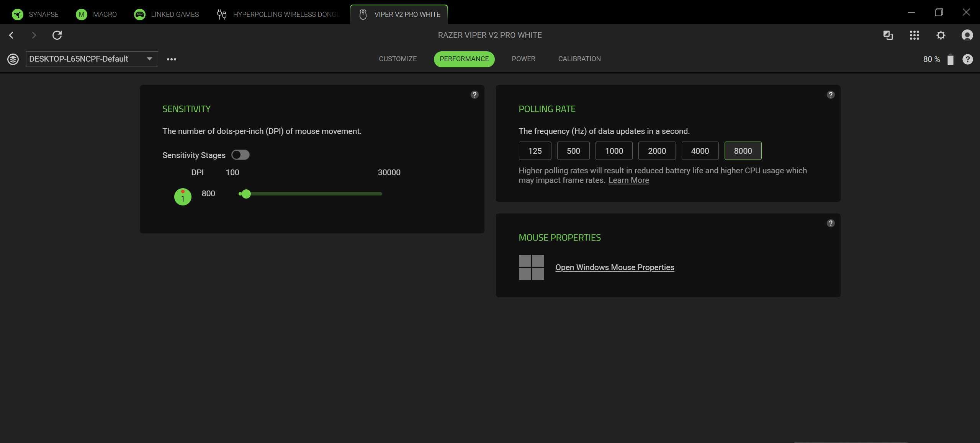The height and width of the screenshot is (443, 980).
Task: Go back with the left arrow
Action: coord(11,35)
